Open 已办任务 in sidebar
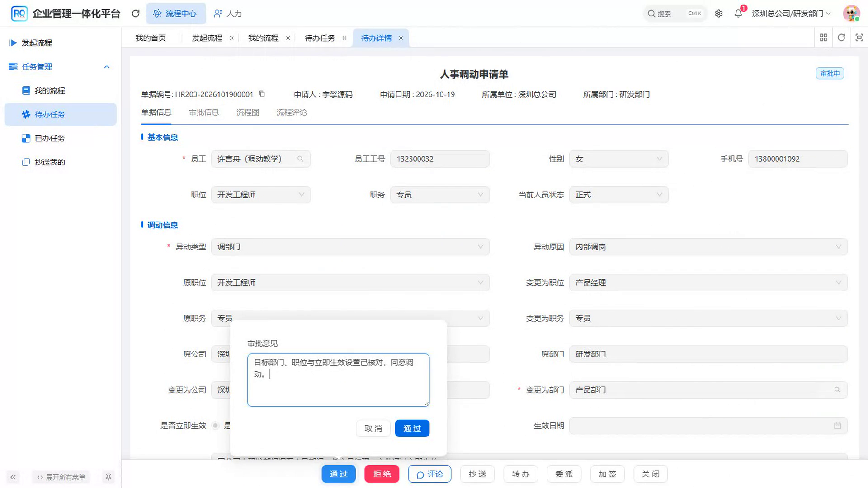Image resolution: width=868 pixels, height=488 pixels. (x=61, y=138)
